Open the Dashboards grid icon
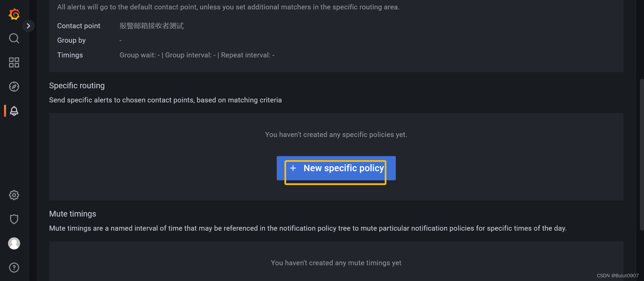This screenshot has height=281, width=644. pyautogui.click(x=14, y=62)
